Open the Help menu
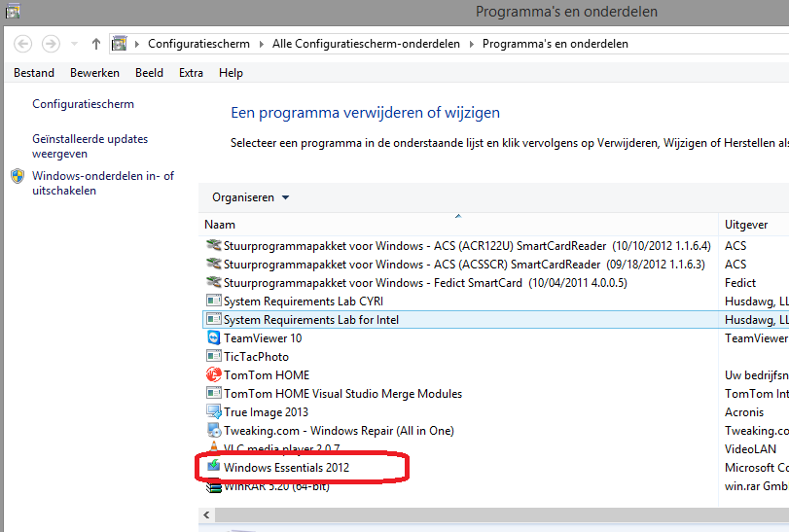 pyautogui.click(x=231, y=73)
